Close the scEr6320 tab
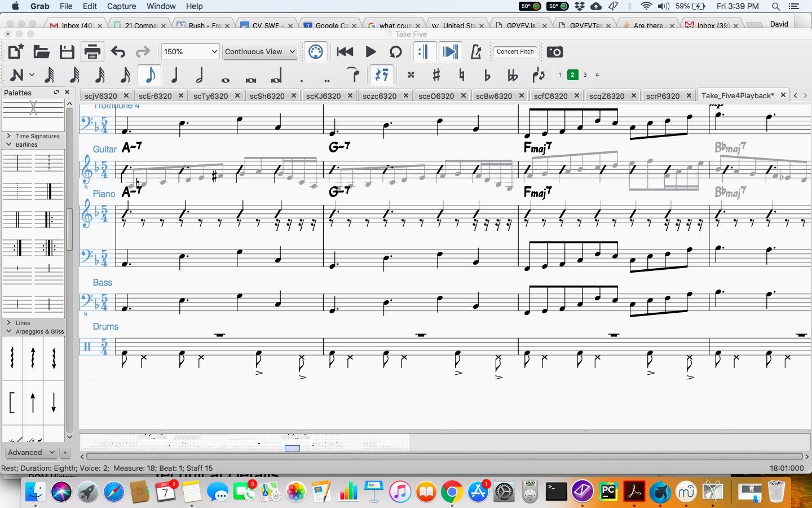 (x=181, y=95)
